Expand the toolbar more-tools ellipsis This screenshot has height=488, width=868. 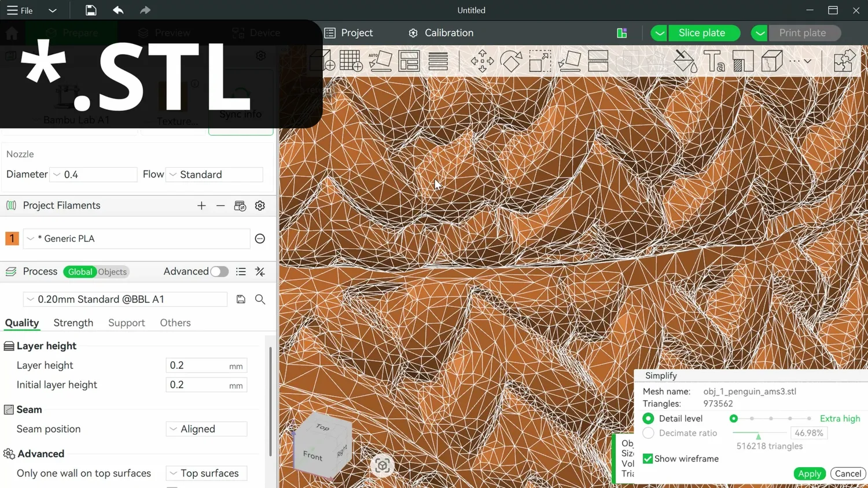801,61
